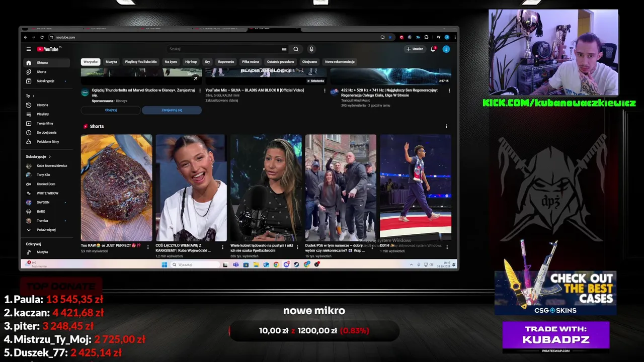The height and width of the screenshot is (362, 644).
Task: Expand the Subskrypcje section header chevron
Action: click(x=50, y=156)
